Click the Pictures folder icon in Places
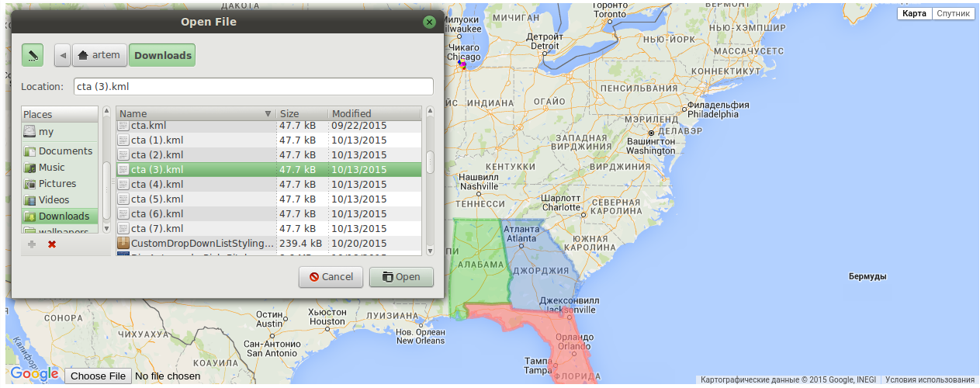980x388 pixels. (29, 183)
